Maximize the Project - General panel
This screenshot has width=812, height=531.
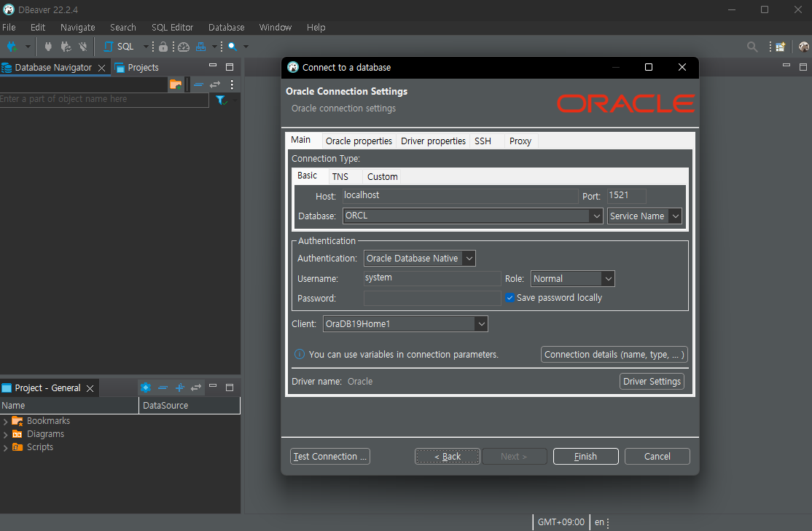(230, 387)
